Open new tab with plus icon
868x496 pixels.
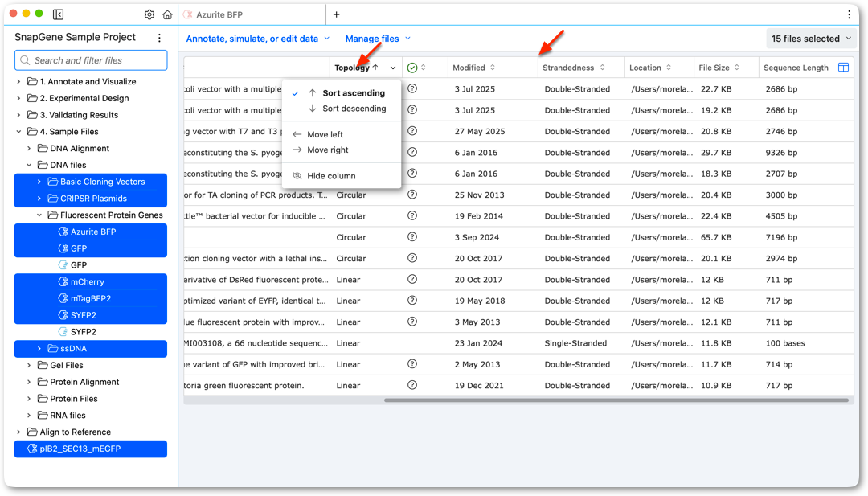[336, 14]
